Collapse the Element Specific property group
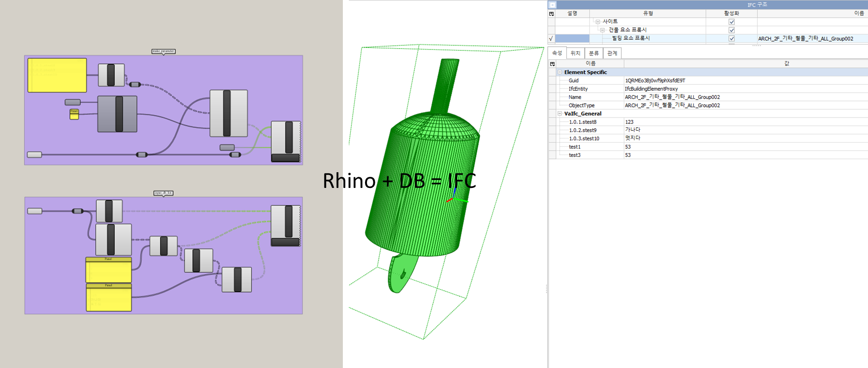The image size is (868, 368). pos(560,72)
